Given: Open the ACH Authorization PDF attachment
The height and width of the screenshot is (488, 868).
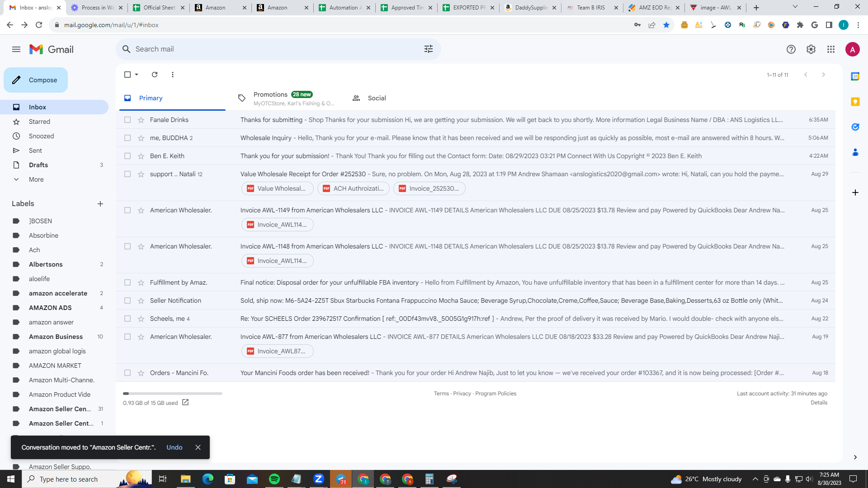Looking at the screenshot, I should pos(354,188).
